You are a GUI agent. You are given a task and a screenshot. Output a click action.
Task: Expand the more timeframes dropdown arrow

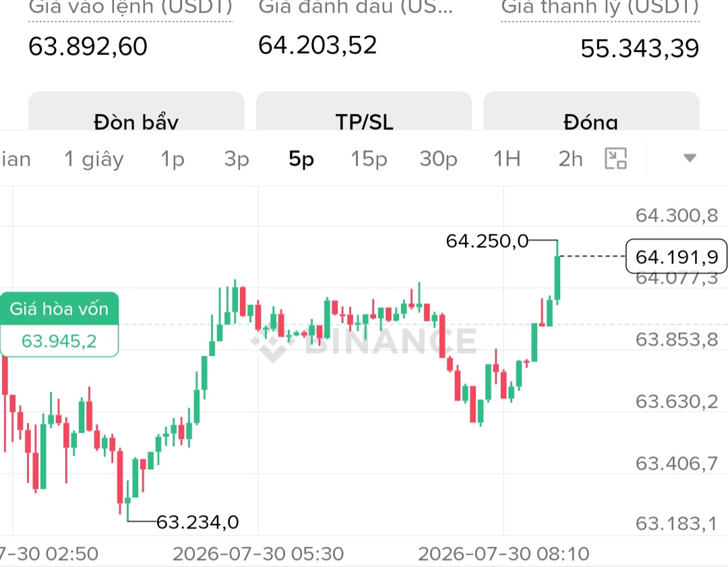pos(690,158)
